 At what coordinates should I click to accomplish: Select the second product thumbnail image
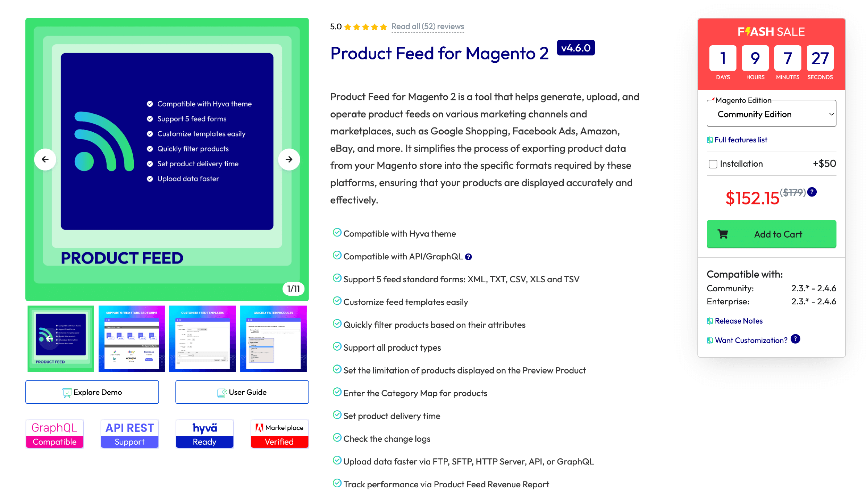[133, 337]
